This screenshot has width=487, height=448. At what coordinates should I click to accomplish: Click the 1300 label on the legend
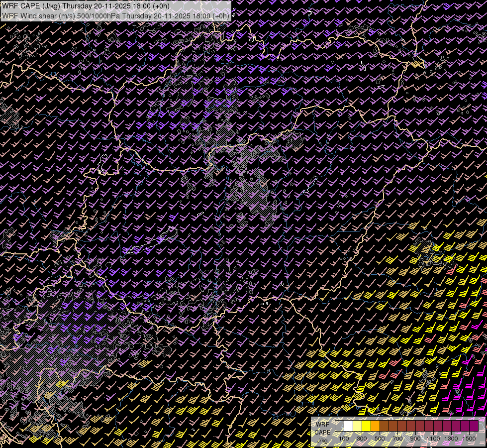451,439
